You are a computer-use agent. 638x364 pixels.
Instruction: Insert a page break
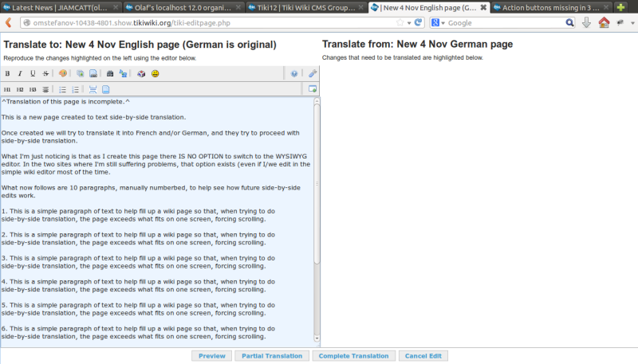(x=106, y=89)
